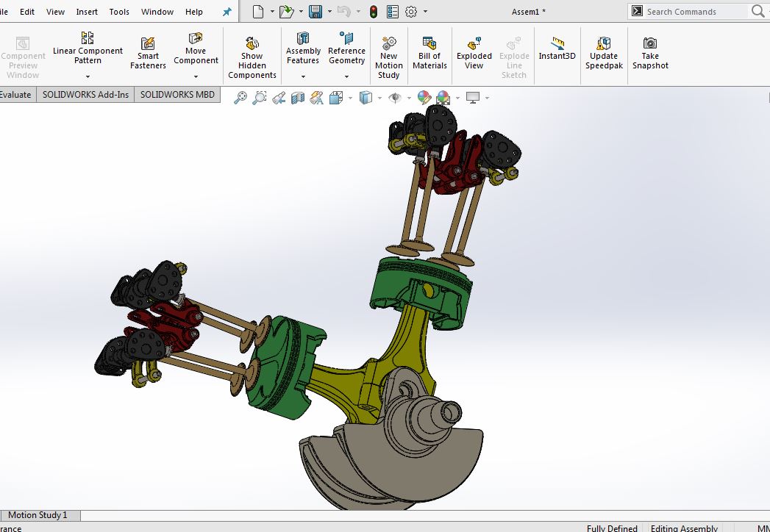Open the Motion Study 1 tab
The height and width of the screenshot is (532, 770).
pos(38,515)
